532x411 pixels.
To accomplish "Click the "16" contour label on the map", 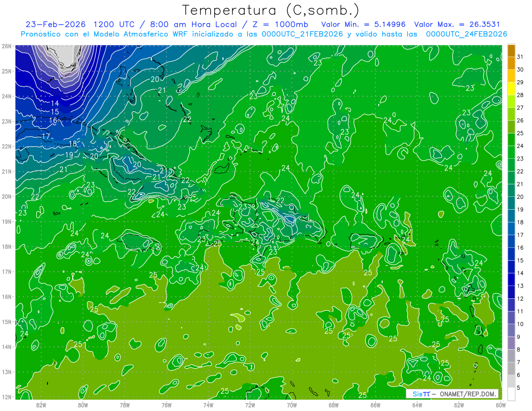I will click(53, 120).
